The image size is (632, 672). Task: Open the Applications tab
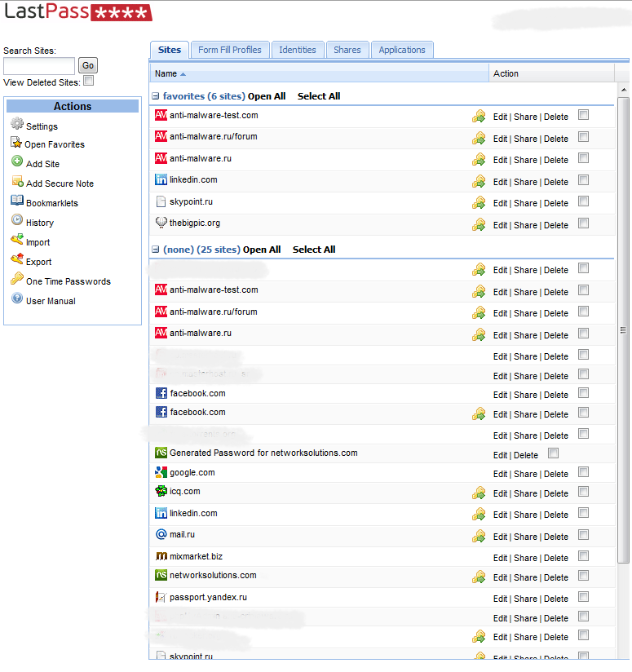coord(402,50)
